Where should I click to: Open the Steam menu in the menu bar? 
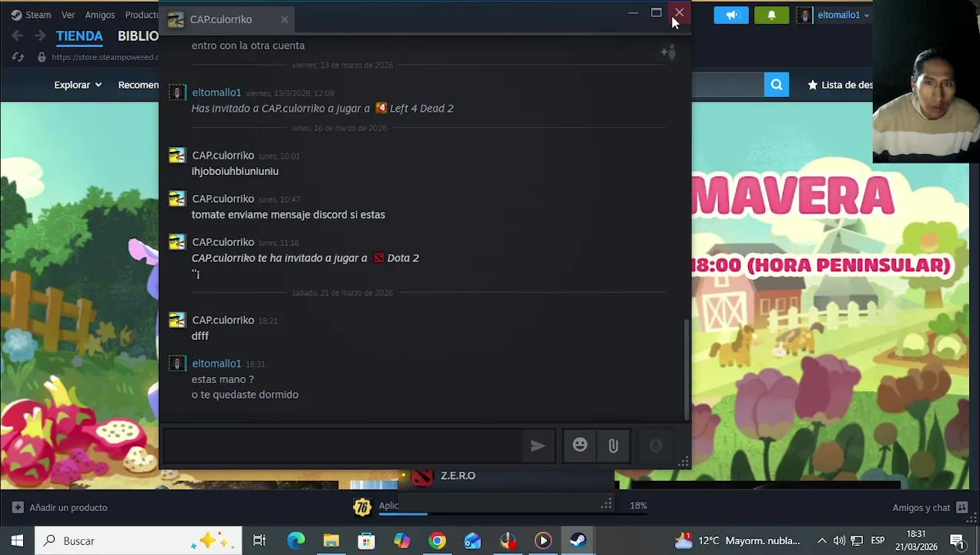point(31,15)
